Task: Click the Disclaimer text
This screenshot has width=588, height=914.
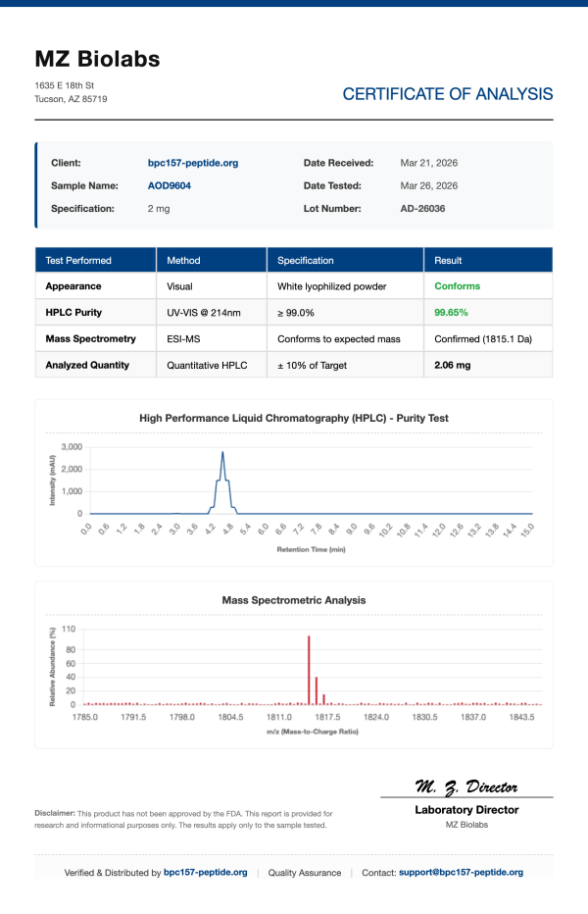Action: [x=183, y=820]
